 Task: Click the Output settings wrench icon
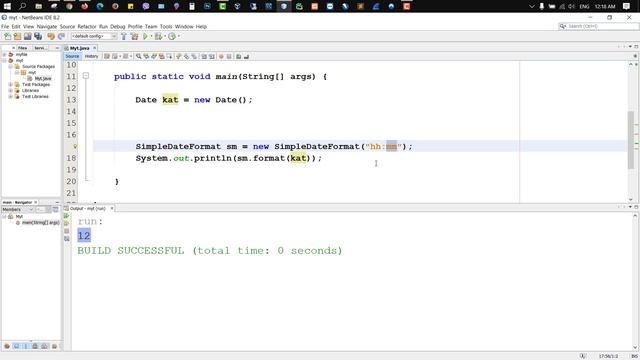point(67,239)
